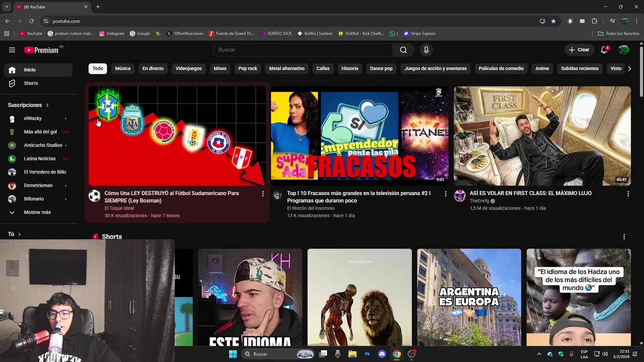This screenshot has width=644, height=362.
Task: Open Photoshop from the taskbar
Action: click(x=367, y=354)
